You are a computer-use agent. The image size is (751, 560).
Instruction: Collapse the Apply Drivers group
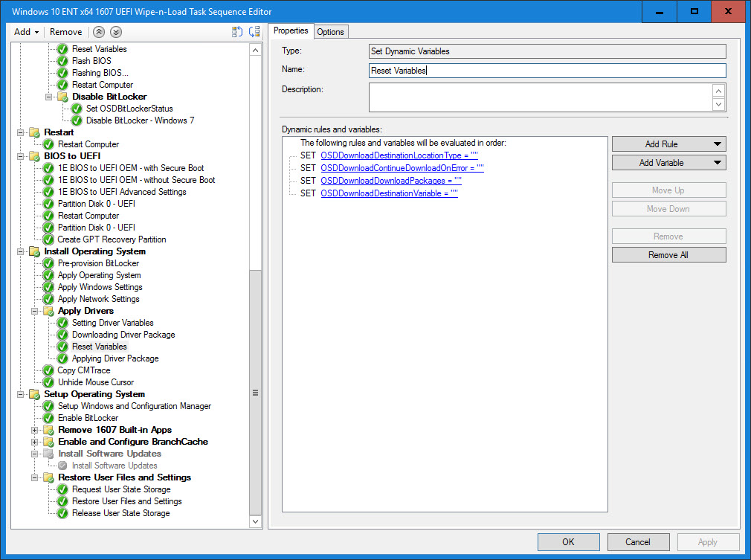(x=34, y=311)
